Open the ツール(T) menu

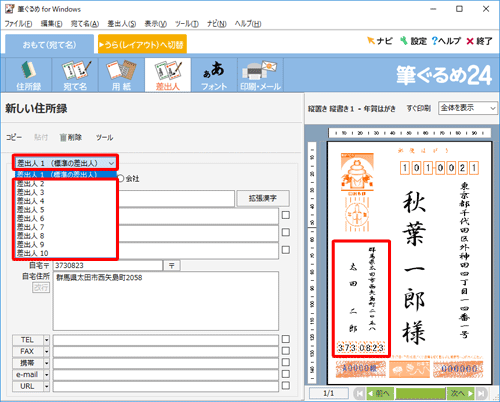[x=187, y=24]
